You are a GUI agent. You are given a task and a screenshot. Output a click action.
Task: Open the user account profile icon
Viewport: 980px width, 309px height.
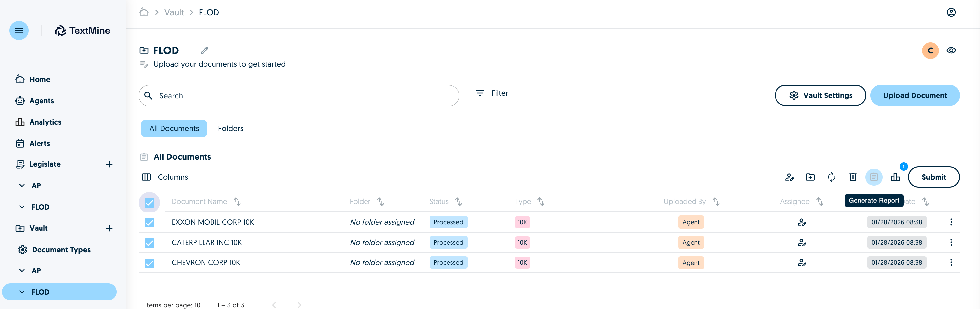(951, 12)
